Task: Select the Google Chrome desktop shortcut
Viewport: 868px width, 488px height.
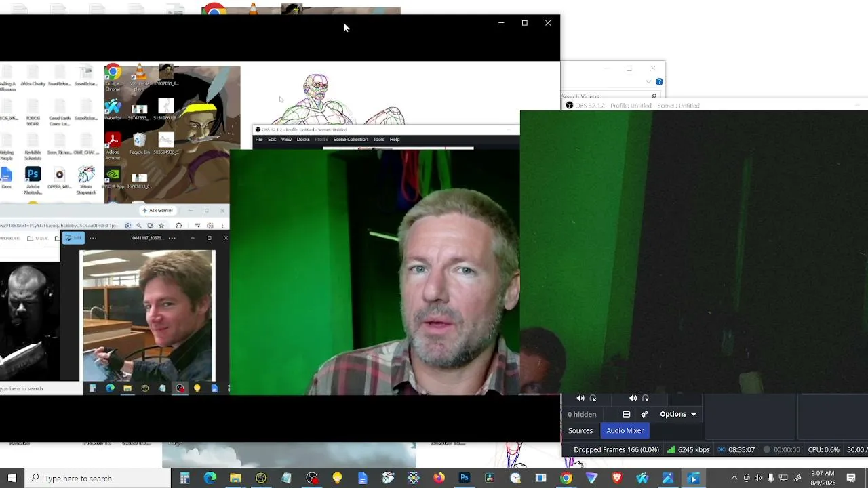Action: tap(113, 79)
